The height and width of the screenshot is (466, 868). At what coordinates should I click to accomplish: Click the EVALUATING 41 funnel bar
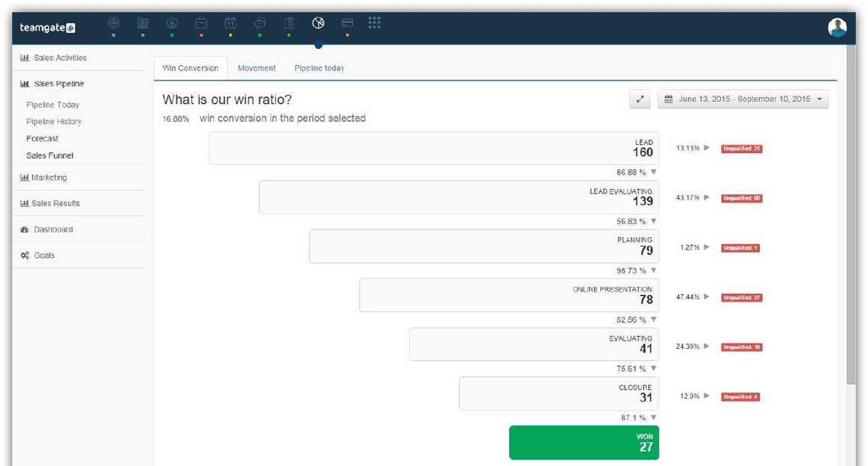535,344
